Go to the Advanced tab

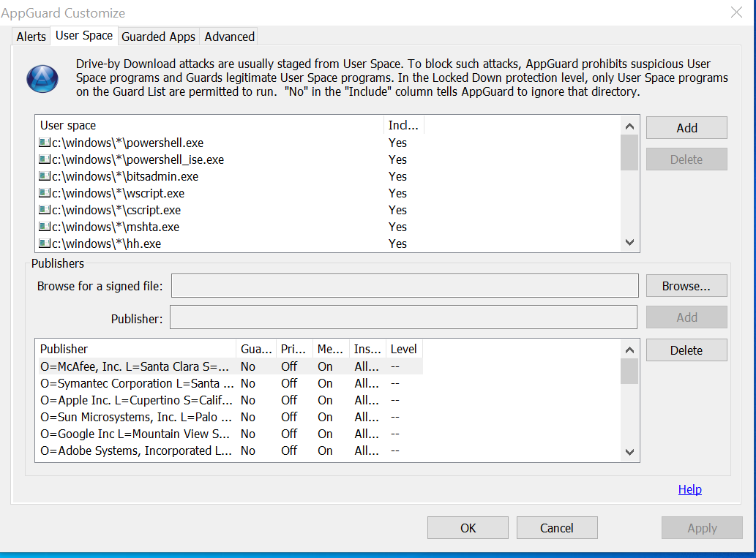coord(230,37)
